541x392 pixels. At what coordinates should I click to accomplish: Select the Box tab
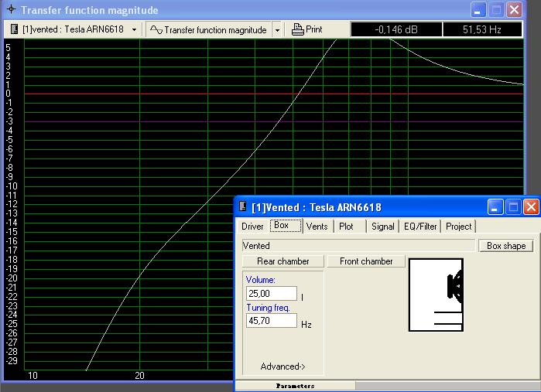(286, 226)
